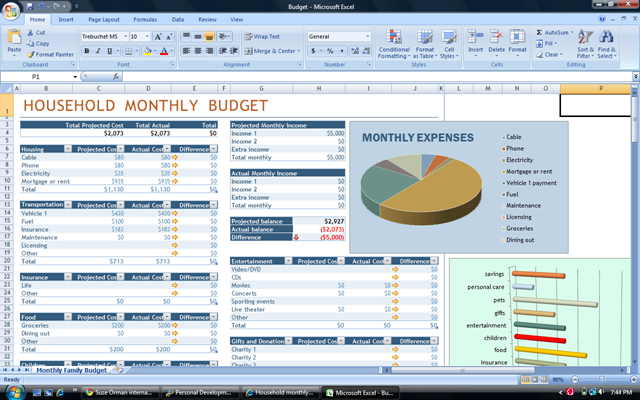Click the Paste clipboard icon
The image size is (640, 400).
click(x=14, y=37)
